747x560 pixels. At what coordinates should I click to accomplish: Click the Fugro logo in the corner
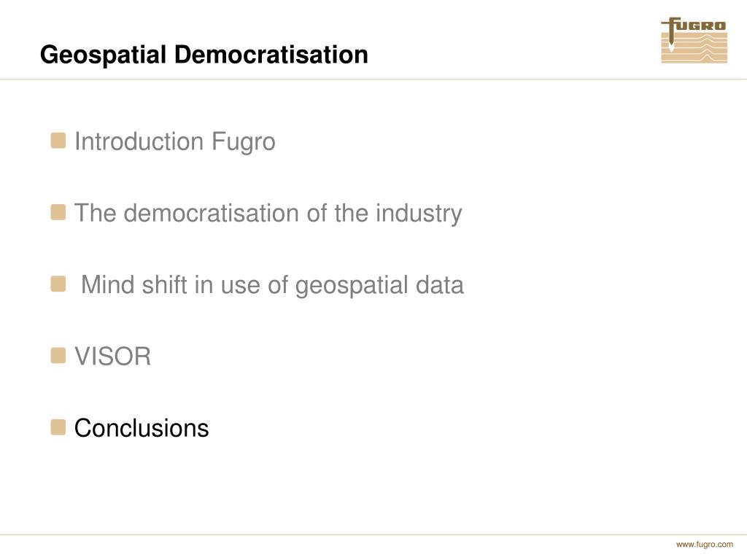pyautogui.click(x=694, y=41)
